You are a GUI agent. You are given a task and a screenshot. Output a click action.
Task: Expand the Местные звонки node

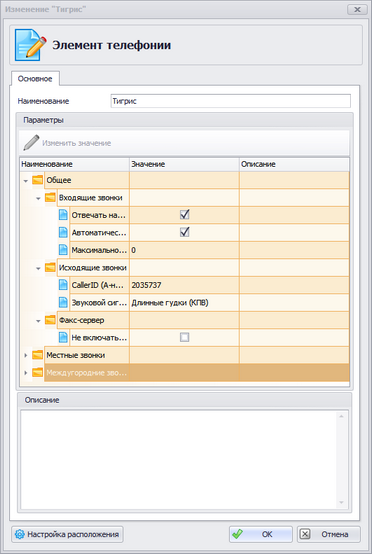click(x=25, y=355)
